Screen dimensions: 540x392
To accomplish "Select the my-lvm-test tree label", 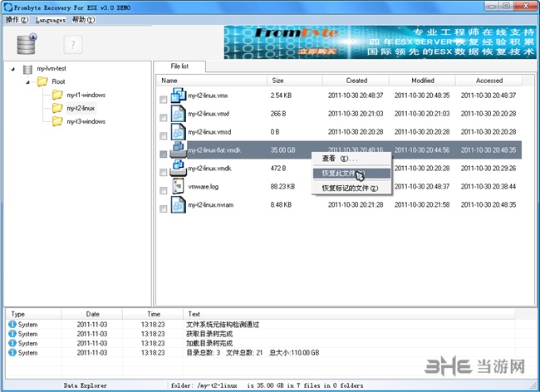I will click(52, 68).
